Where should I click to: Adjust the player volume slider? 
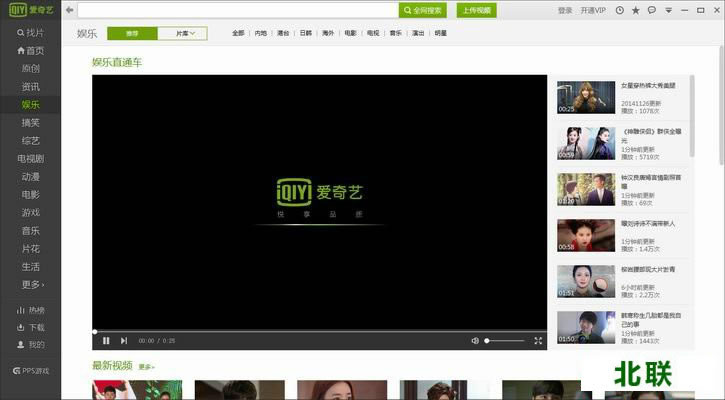click(x=505, y=340)
